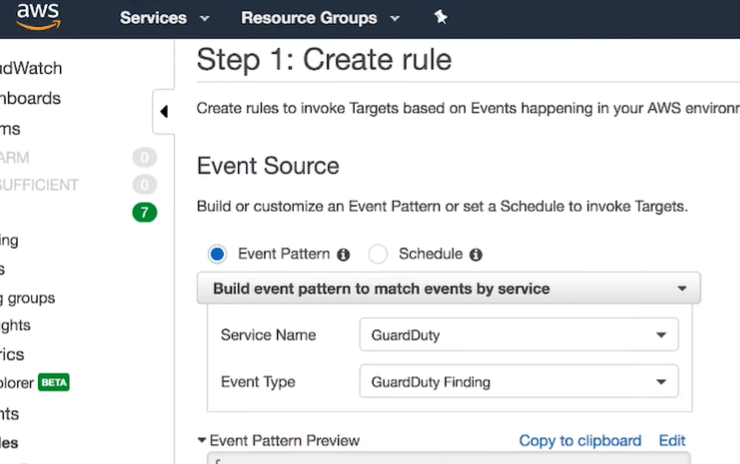Click info icon next to Event Pattern

[x=343, y=255]
